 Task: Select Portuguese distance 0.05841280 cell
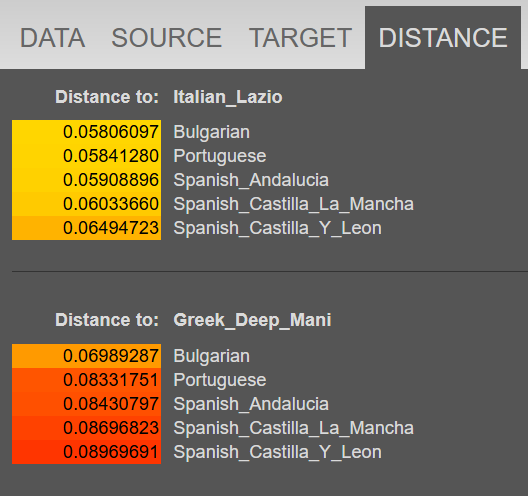[87, 156]
